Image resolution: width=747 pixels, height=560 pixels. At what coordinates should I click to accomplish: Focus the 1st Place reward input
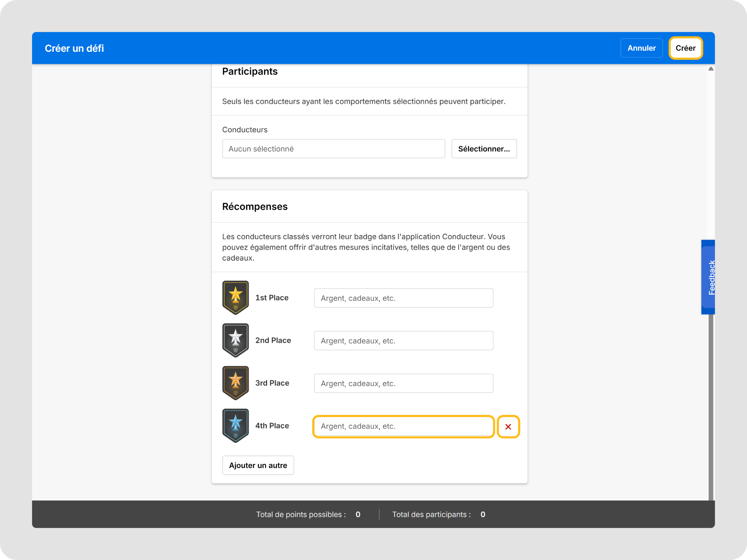tap(404, 298)
